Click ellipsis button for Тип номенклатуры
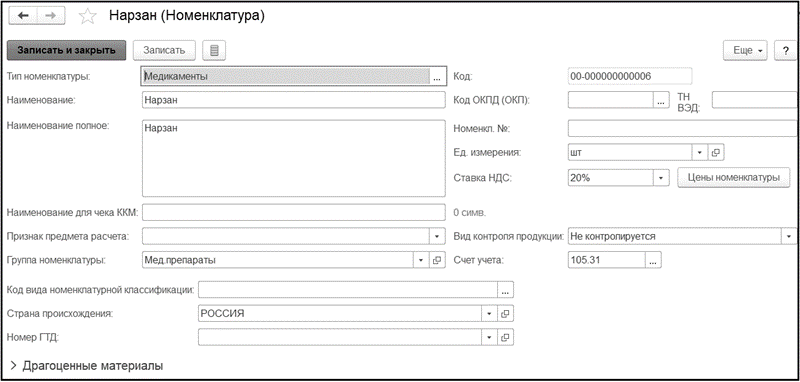800x382 pixels. pos(437,77)
